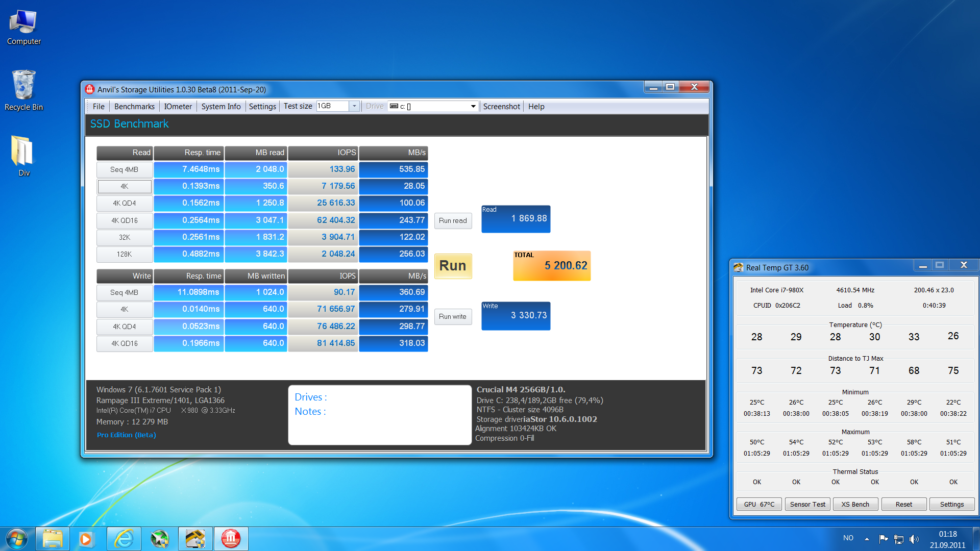Click 'Load 0.8%' text in Real Temp
This screenshot has height=551, width=980.
pos(855,305)
